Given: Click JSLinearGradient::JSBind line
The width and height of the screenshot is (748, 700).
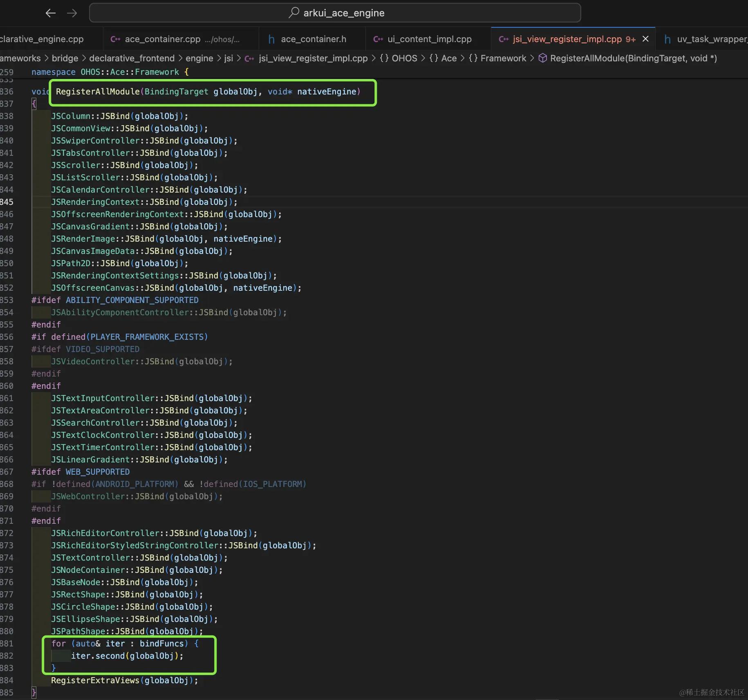Looking at the screenshot, I should pos(139,460).
